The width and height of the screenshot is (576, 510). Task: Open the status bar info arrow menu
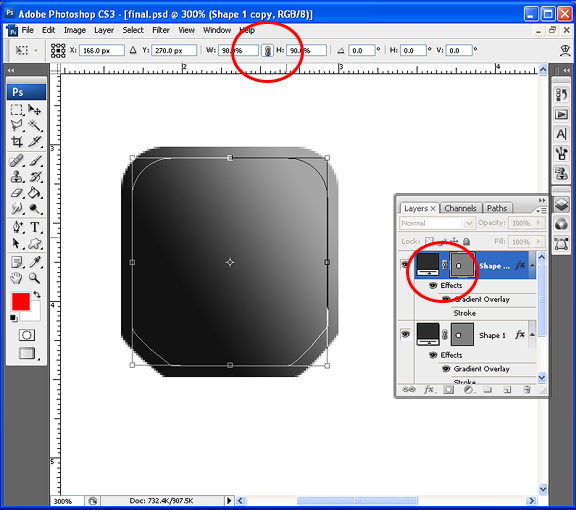click(229, 500)
